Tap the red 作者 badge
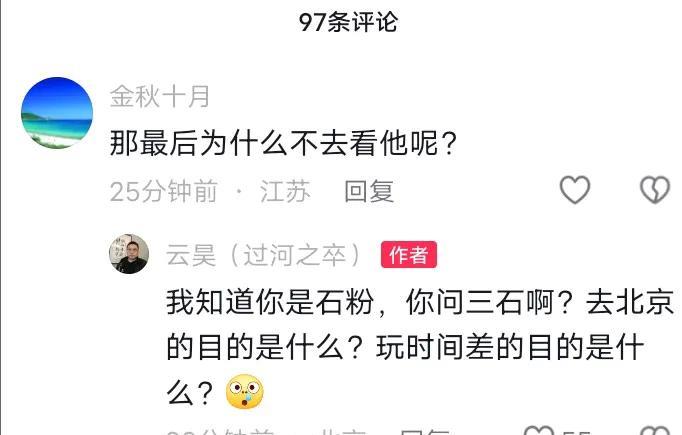682x435 pixels. click(x=409, y=254)
